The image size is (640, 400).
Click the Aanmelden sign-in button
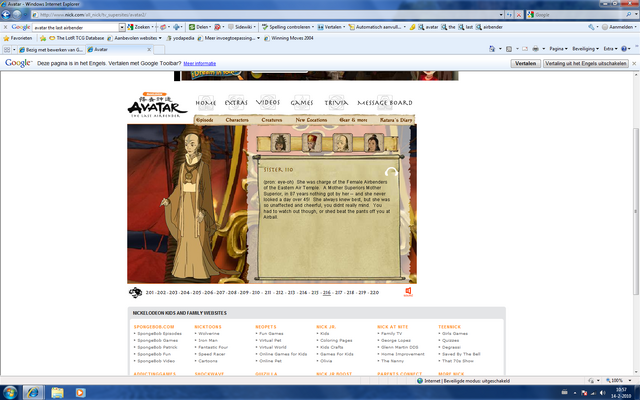pyautogui.click(x=618, y=27)
